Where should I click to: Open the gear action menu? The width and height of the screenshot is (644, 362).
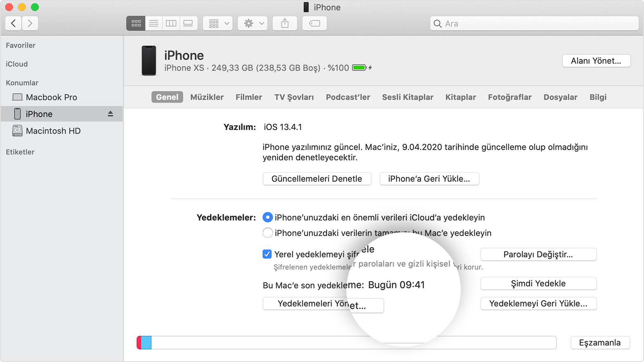click(252, 23)
